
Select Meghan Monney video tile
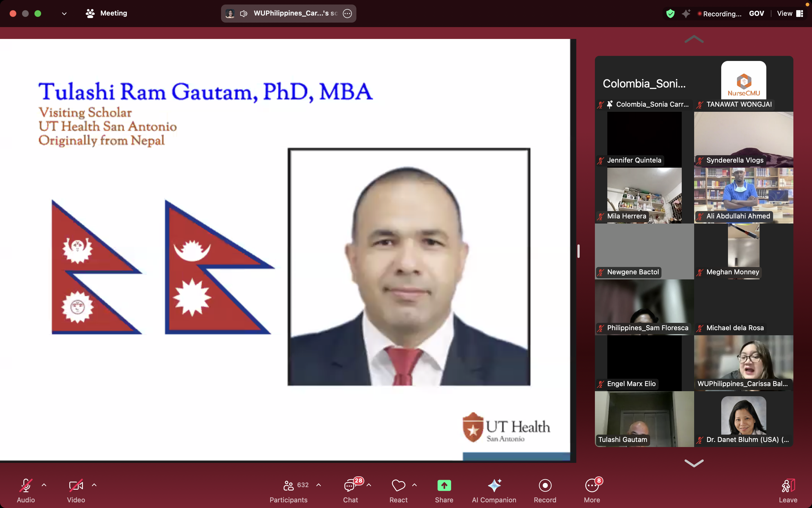click(743, 251)
